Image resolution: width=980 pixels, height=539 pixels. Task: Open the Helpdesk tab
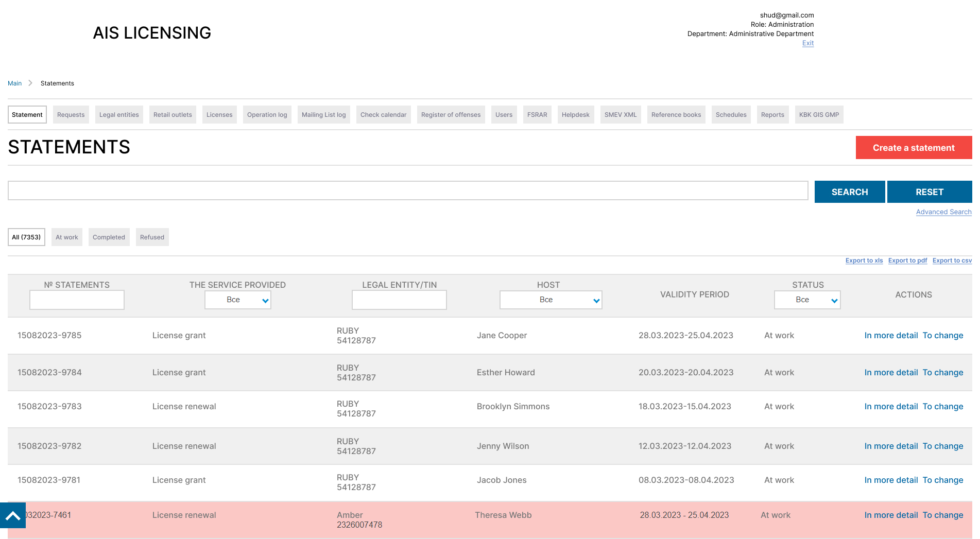coord(576,114)
